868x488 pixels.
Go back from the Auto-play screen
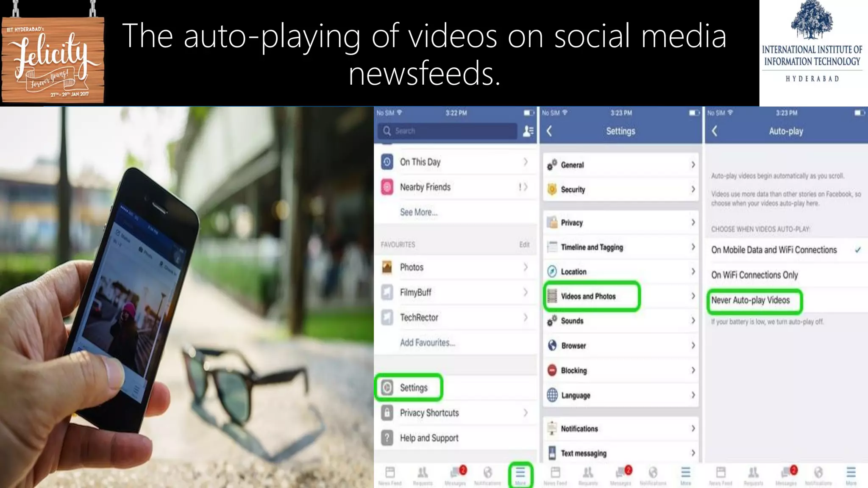[x=715, y=131]
